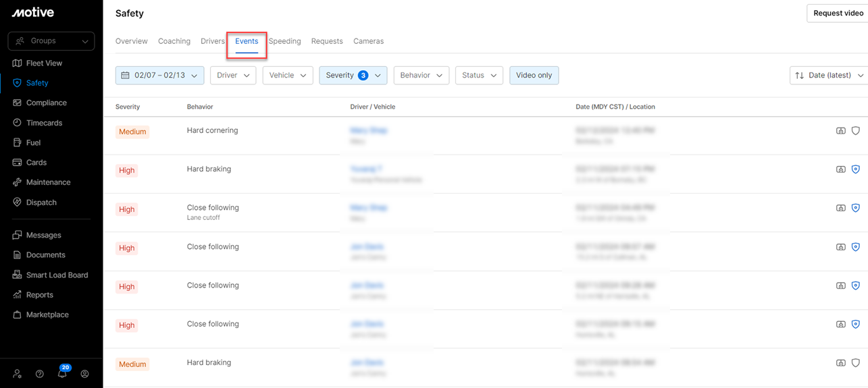The height and width of the screenshot is (388, 868).
Task: Open the 02/07 – 02/13 date range picker
Action: pyautogui.click(x=159, y=75)
